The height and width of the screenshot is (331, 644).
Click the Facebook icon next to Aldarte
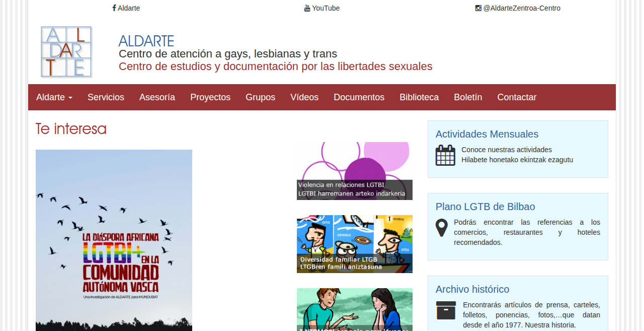(114, 8)
